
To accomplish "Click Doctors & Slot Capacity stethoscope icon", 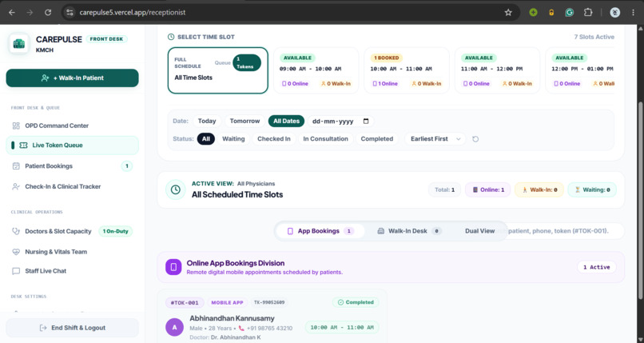I will pos(16,231).
